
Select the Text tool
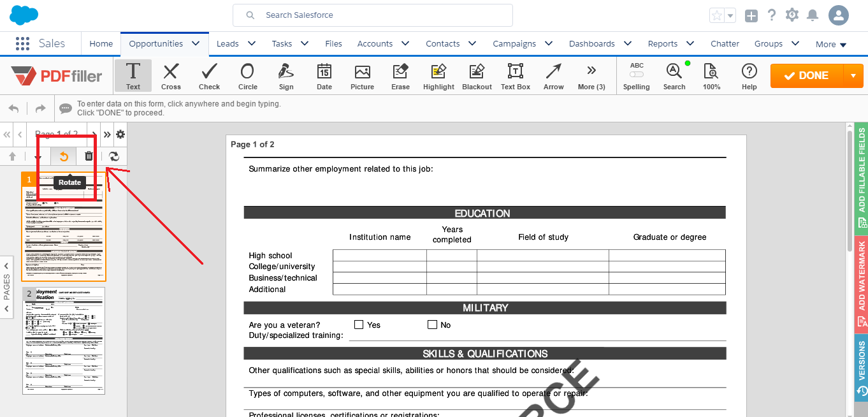[133, 76]
